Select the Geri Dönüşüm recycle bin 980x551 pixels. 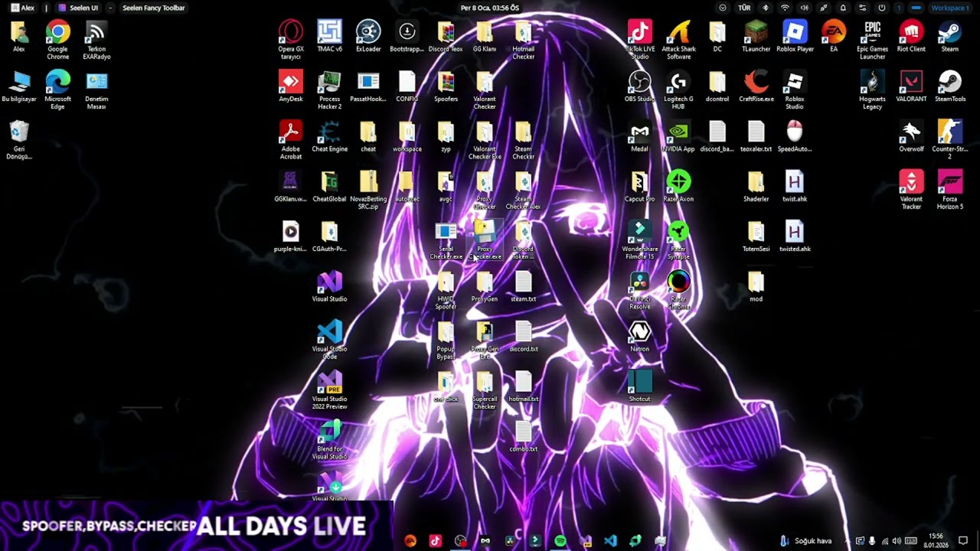pyautogui.click(x=19, y=140)
